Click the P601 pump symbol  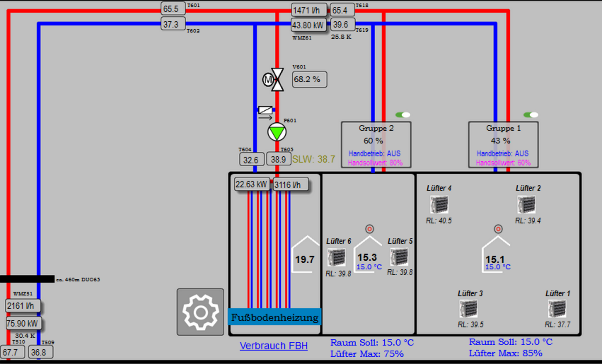(277, 132)
